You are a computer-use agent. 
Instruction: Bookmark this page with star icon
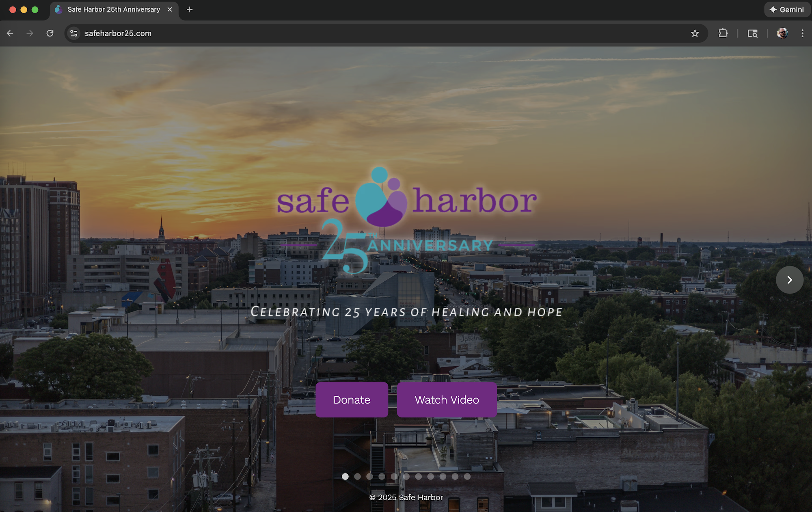[x=695, y=33]
